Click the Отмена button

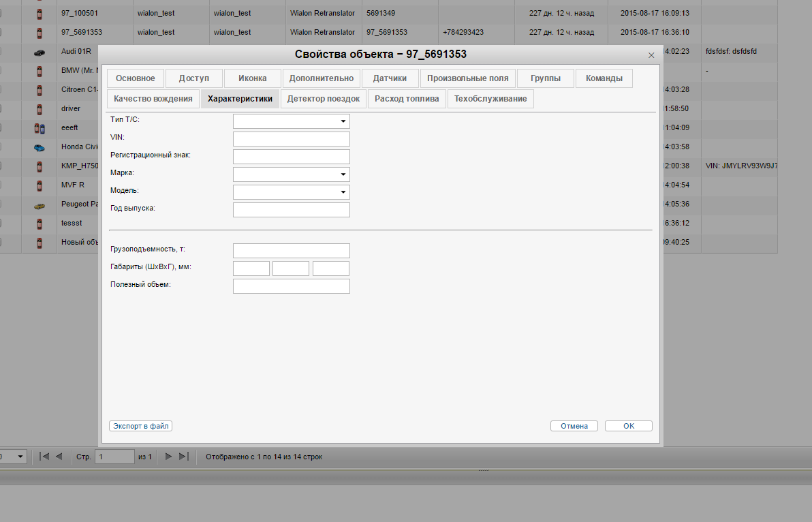(574, 426)
